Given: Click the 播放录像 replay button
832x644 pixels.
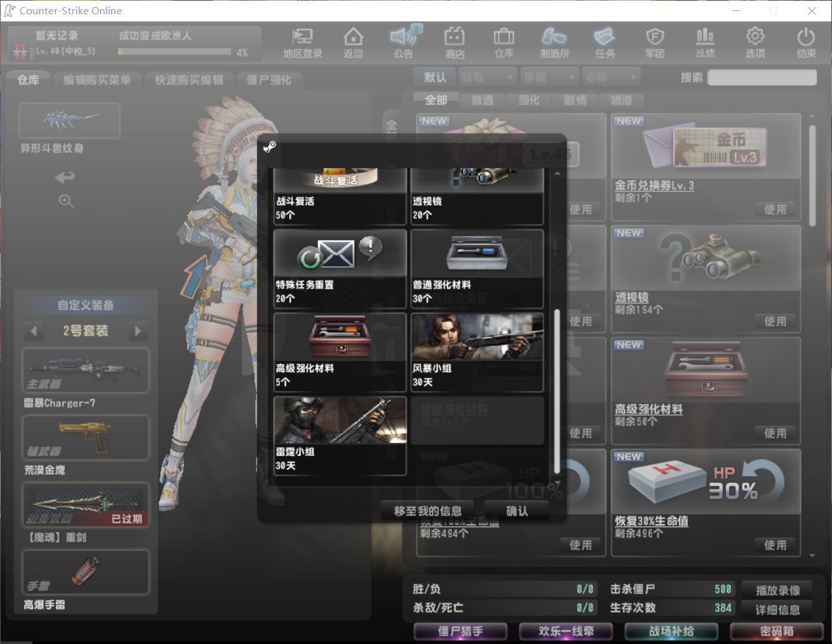Looking at the screenshot, I should point(778,590).
